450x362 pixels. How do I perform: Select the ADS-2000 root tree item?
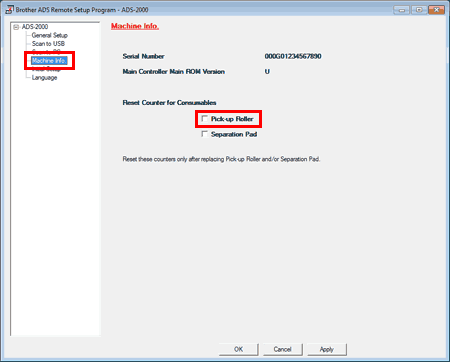(35, 27)
